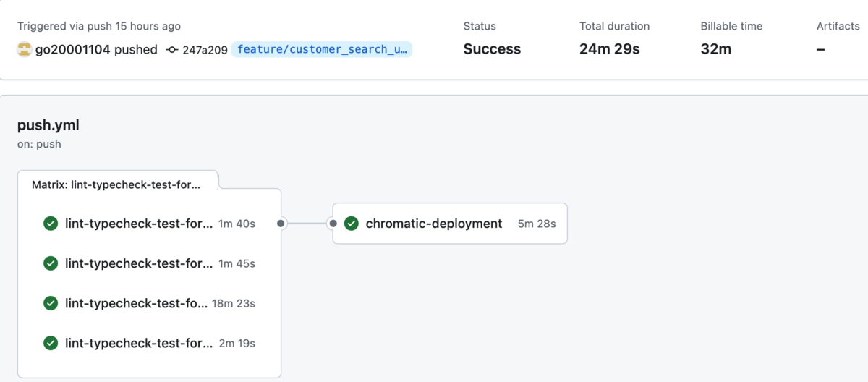This screenshot has height=382, width=868.
Task: Click the 1m 40s job duration text
Action: (x=237, y=224)
